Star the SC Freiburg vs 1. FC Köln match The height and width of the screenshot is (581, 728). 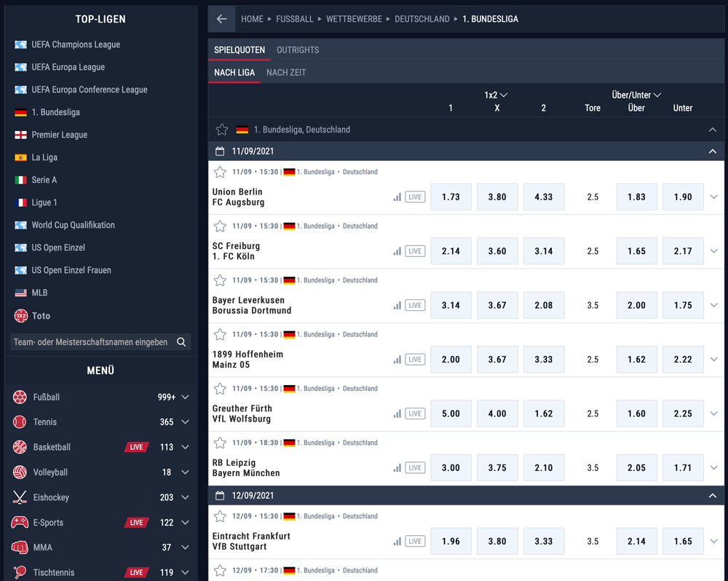(x=220, y=226)
